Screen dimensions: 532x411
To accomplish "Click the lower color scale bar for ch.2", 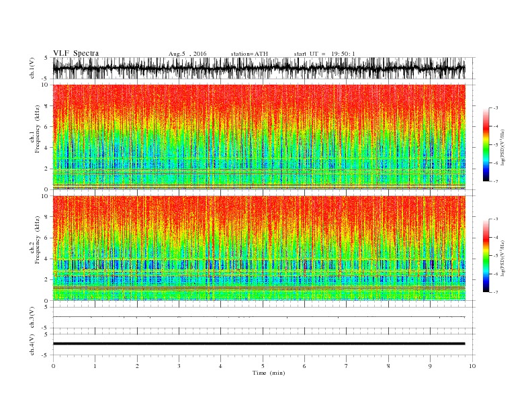I will [x=486, y=255].
